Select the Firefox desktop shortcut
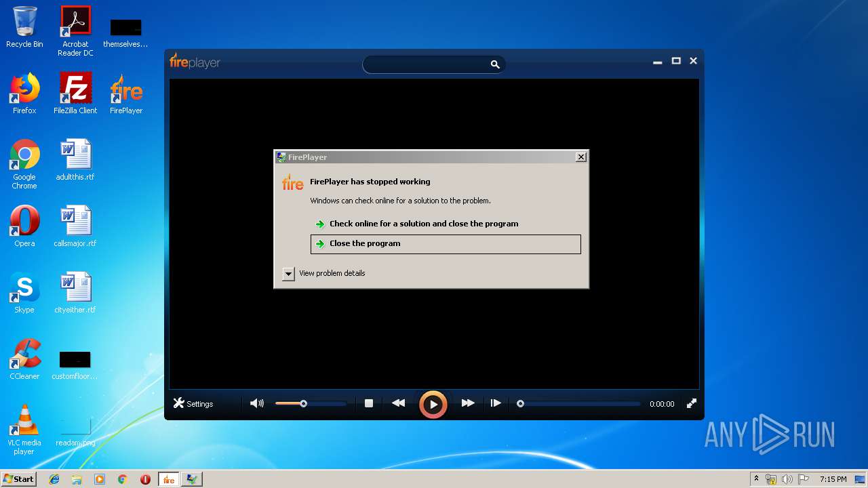The height and width of the screenshot is (488, 868). [x=24, y=94]
